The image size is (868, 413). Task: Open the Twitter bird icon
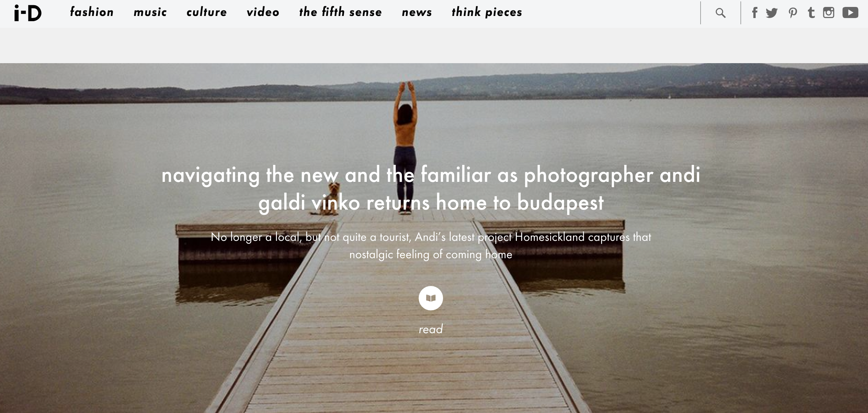point(772,13)
